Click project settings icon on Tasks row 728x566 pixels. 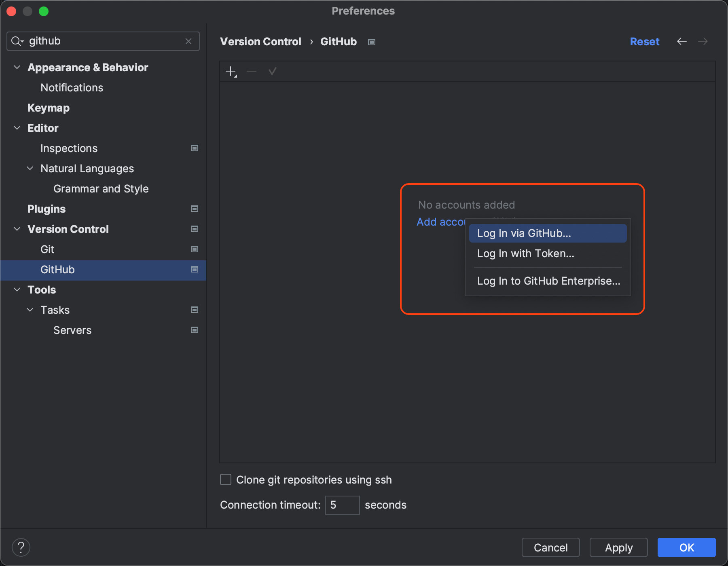point(195,310)
